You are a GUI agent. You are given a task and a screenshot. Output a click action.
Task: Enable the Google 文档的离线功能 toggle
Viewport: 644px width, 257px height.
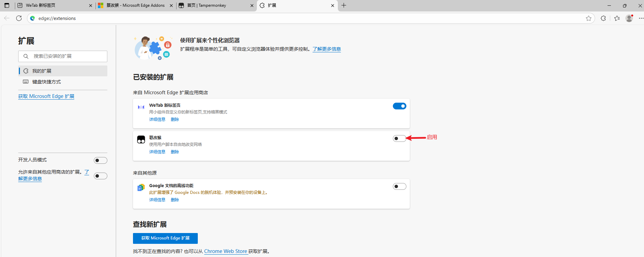(x=399, y=186)
